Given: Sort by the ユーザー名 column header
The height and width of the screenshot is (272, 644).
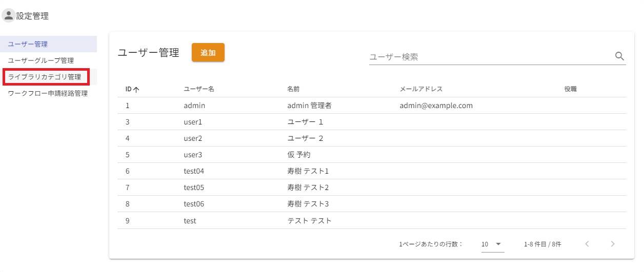Looking at the screenshot, I should tap(199, 89).
